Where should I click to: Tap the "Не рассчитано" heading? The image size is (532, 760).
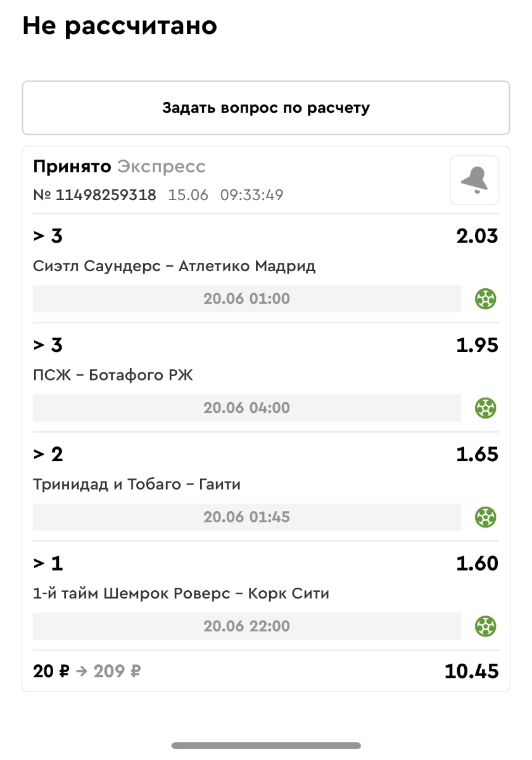(x=120, y=26)
